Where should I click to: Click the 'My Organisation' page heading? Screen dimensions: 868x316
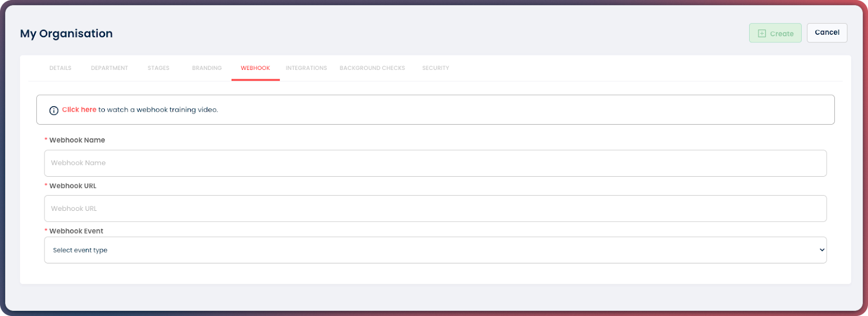pyautogui.click(x=66, y=34)
